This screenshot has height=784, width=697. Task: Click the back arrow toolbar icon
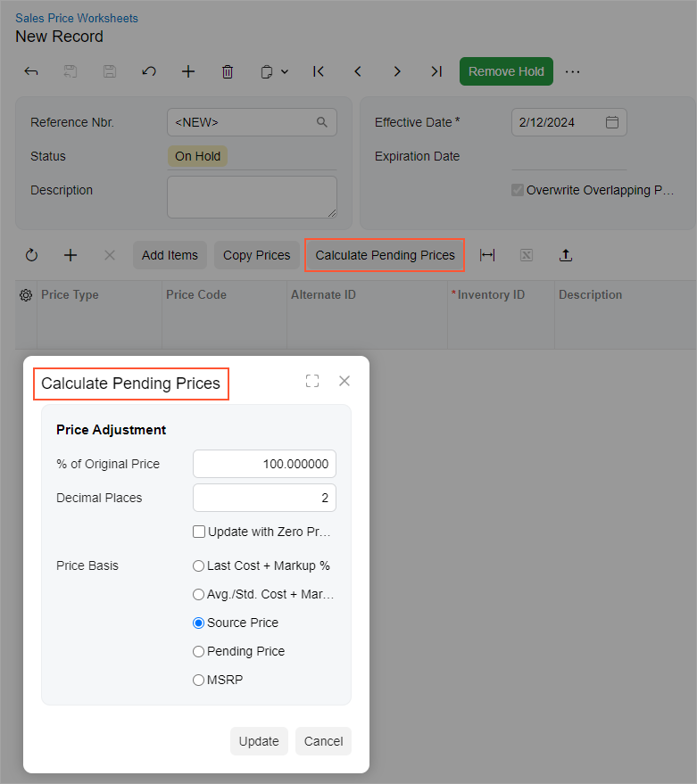[x=31, y=71]
